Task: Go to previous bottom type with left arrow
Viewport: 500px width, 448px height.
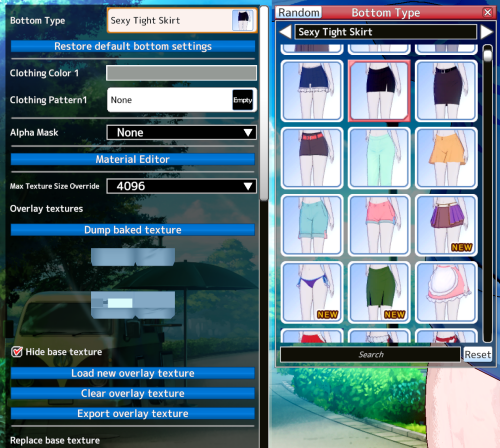Action: pos(285,32)
